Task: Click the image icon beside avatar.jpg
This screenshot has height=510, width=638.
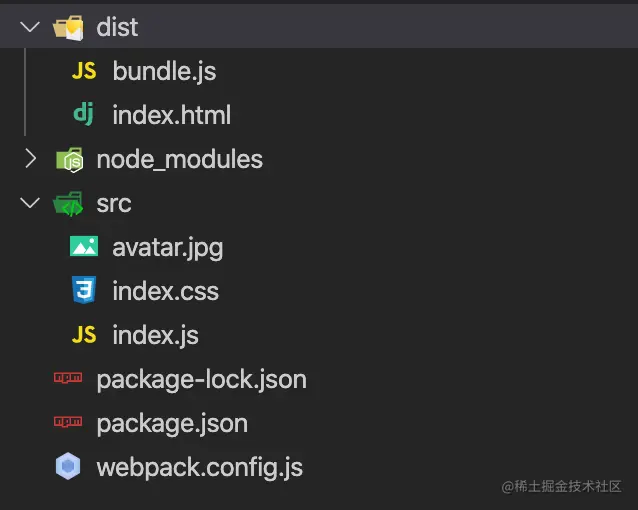Action: [x=84, y=246]
